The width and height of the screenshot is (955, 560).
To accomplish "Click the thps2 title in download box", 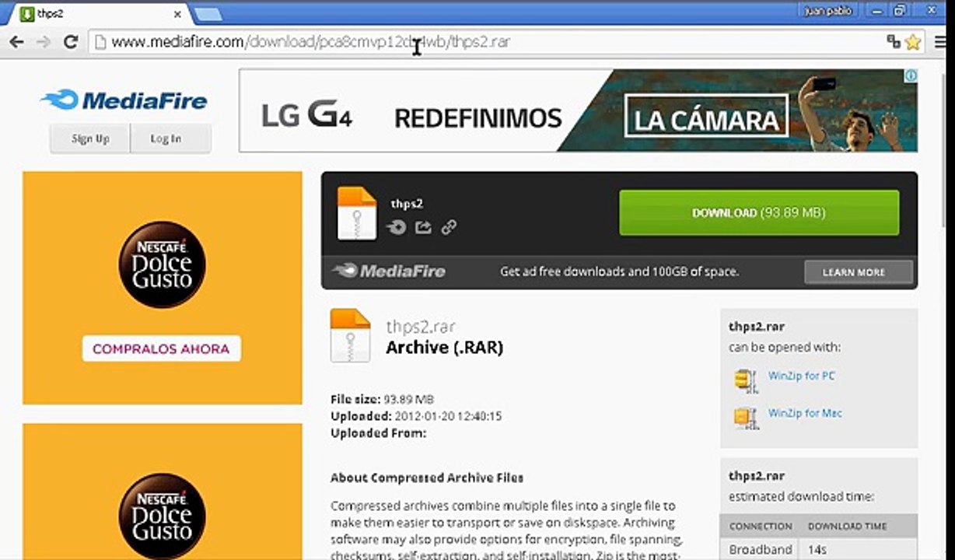I will [407, 204].
